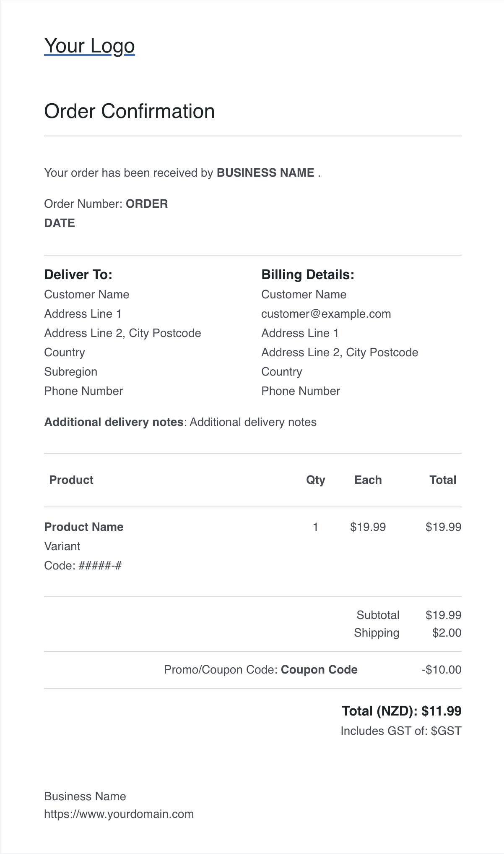Click the product code #####-#

coord(100,566)
